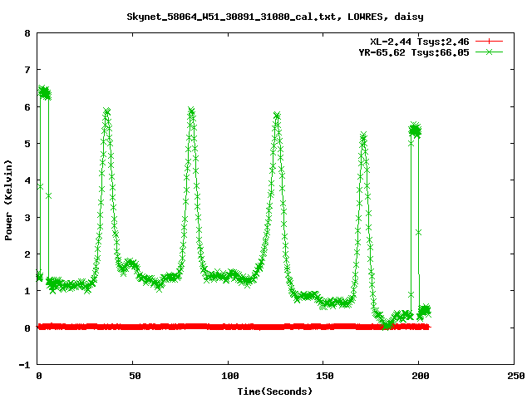Click y-axis tick label 7
Screen dimensions: 532x399
point(27,70)
